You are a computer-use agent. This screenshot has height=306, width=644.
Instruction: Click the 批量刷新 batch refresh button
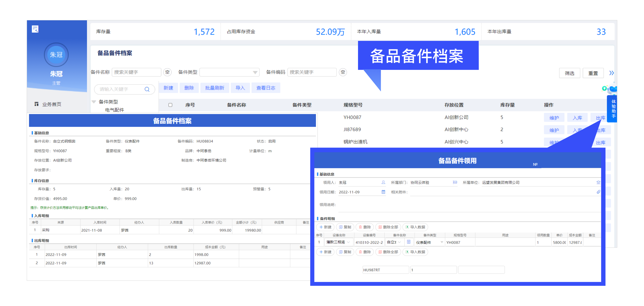(x=215, y=88)
